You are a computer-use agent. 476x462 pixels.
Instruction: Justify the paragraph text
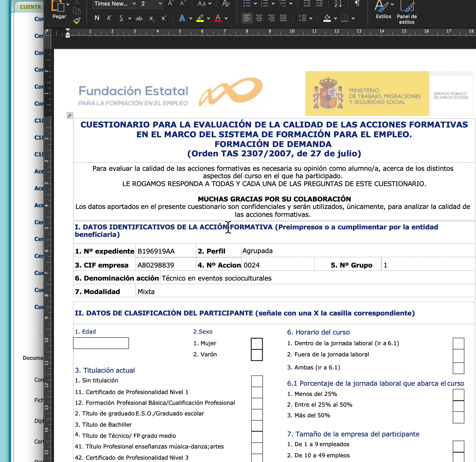[283, 18]
